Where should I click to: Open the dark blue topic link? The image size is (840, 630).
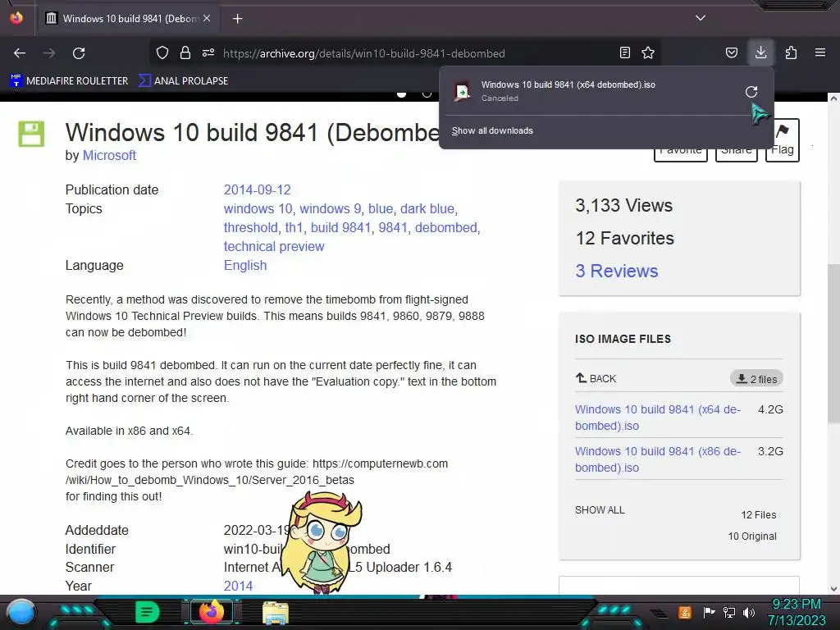(x=427, y=208)
